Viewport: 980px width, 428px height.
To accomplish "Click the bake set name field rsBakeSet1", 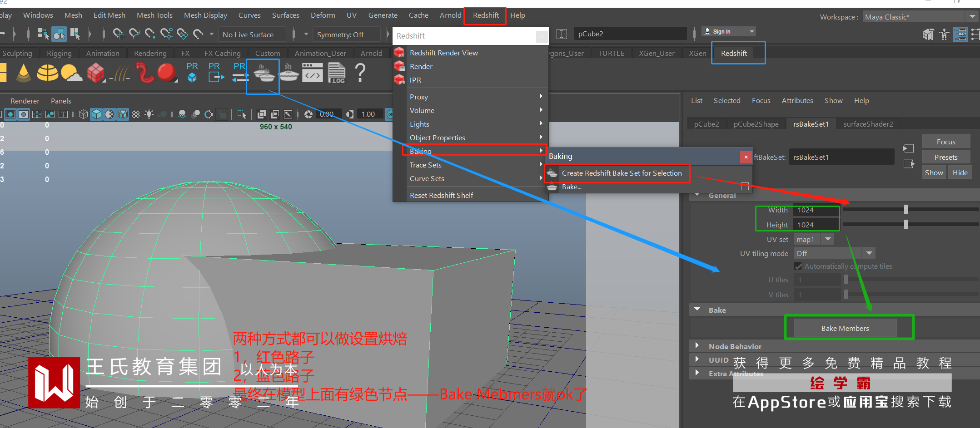I will pyautogui.click(x=841, y=157).
